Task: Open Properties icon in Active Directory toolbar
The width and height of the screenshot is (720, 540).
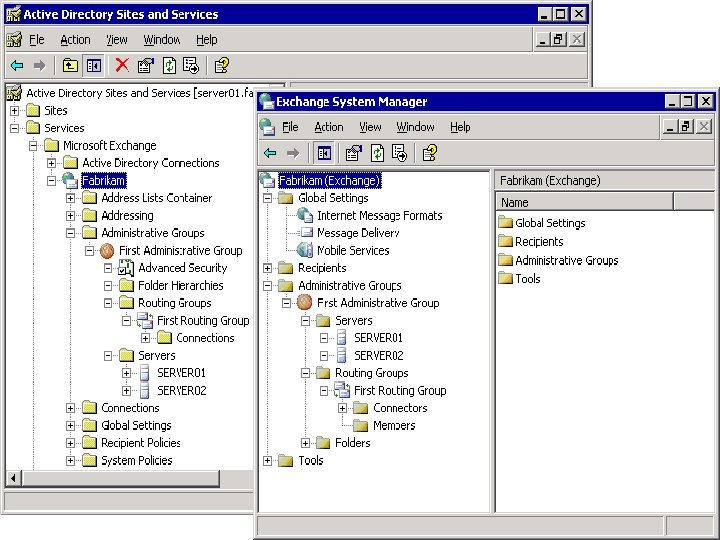Action: click(x=146, y=66)
